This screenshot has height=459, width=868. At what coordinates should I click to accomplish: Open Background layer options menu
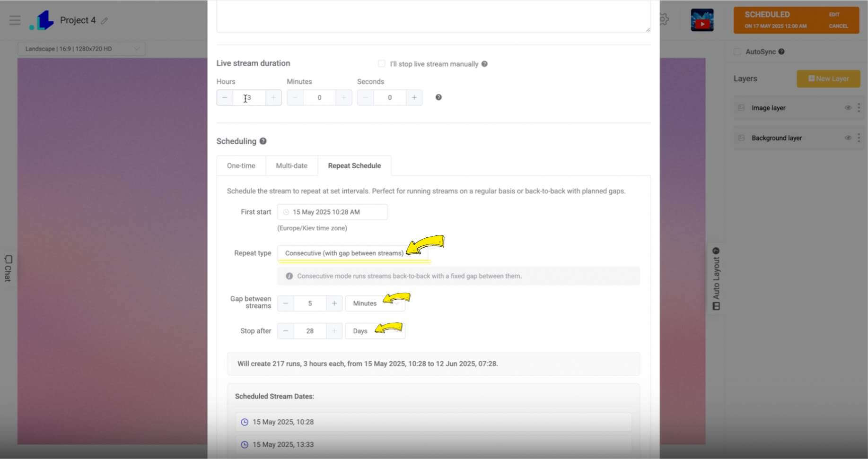tap(859, 138)
